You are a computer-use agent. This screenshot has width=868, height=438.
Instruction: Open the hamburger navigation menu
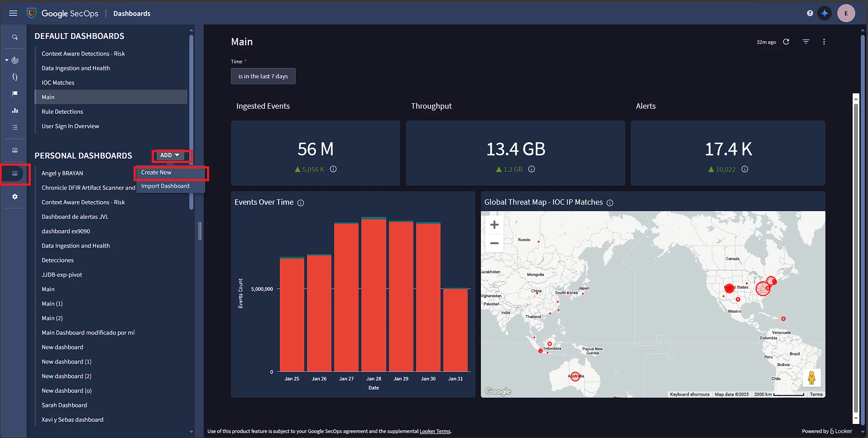pyautogui.click(x=13, y=13)
